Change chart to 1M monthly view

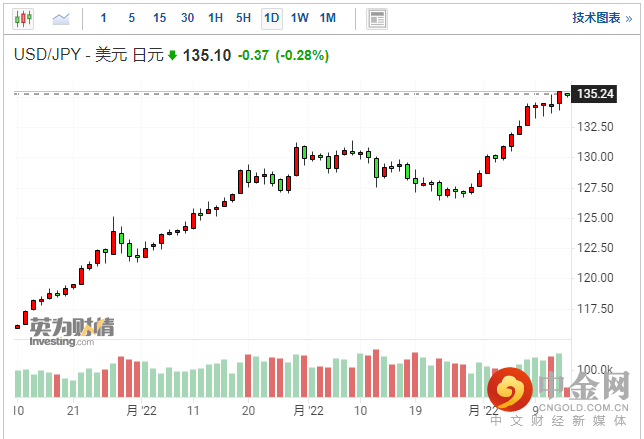click(x=328, y=18)
